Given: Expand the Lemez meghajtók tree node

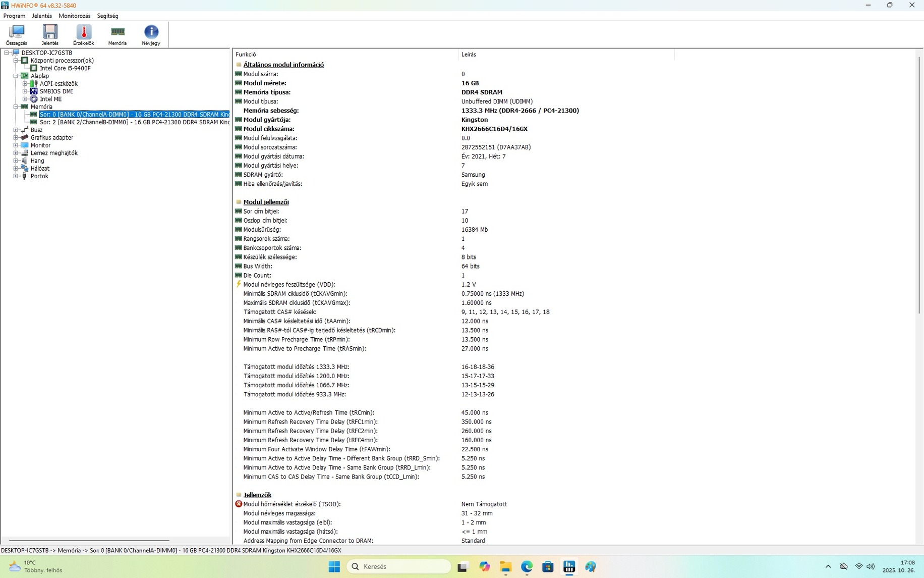Looking at the screenshot, I should click(16, 153).
